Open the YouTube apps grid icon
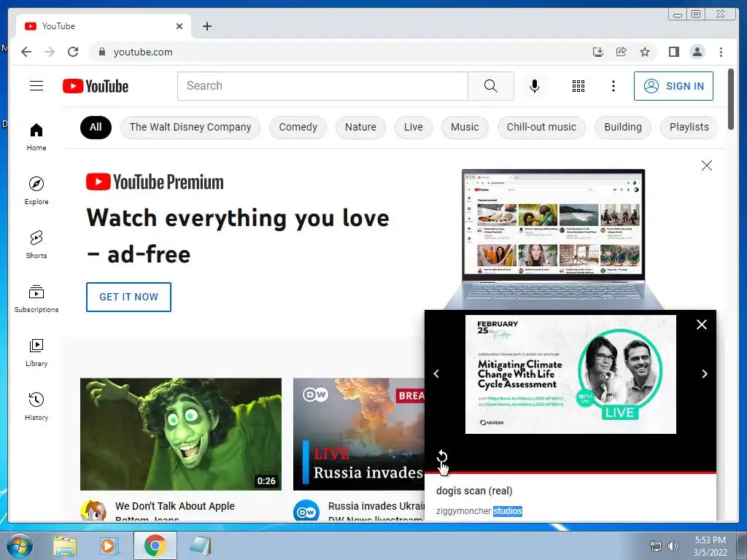Screen dimensions: 747x560 [578, 86]
